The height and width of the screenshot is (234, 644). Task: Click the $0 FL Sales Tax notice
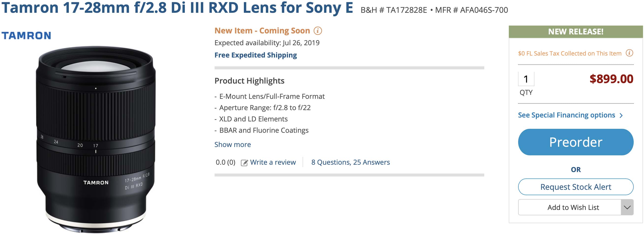pyautogui.click(x=570, y=53)
